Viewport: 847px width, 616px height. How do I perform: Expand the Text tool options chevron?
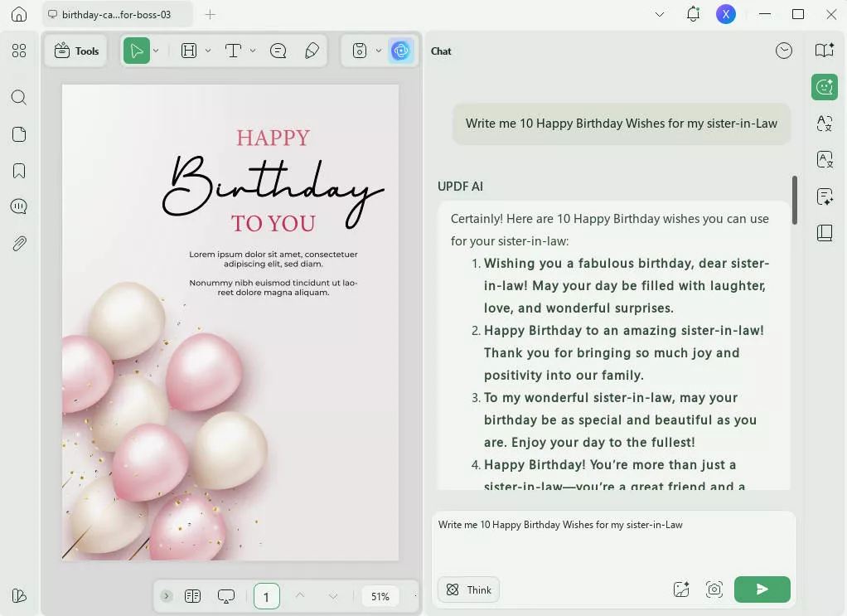251,51
